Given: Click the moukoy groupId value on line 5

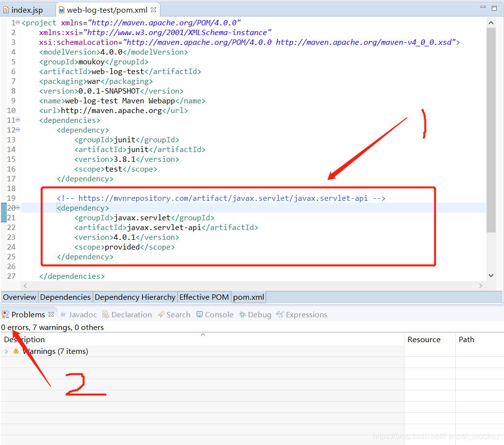Looking at the screenshot, I should [x=92, y=62].
